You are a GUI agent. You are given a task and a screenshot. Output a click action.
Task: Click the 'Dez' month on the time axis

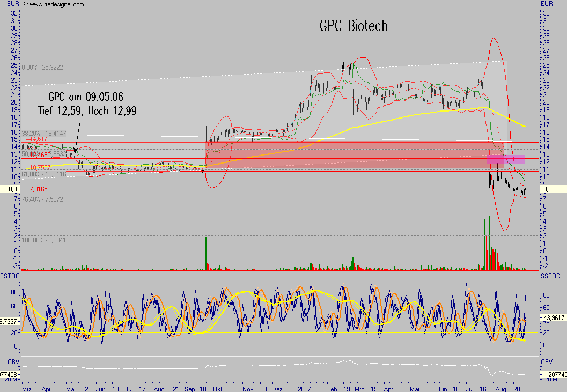point(277,389)
